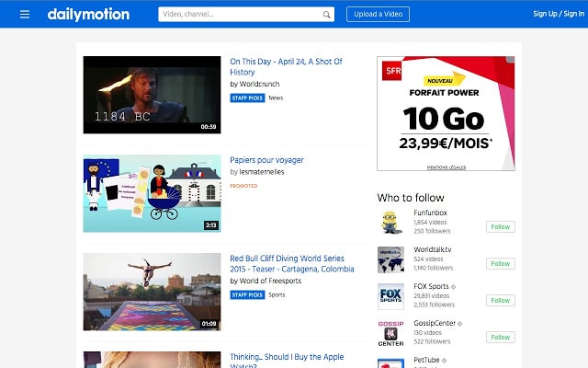
Task: Open Sign Up / Sign In link
Action: 559,14
